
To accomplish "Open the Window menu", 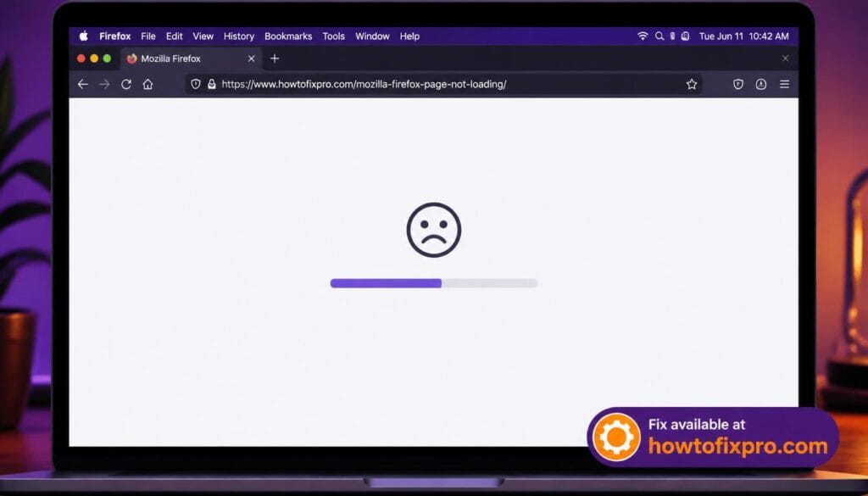I will click(x=373, y=36).
